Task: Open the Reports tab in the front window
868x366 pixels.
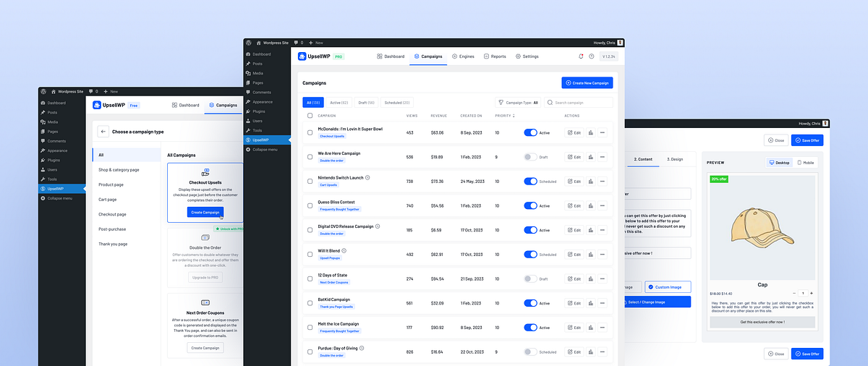Action: (495, 56)
